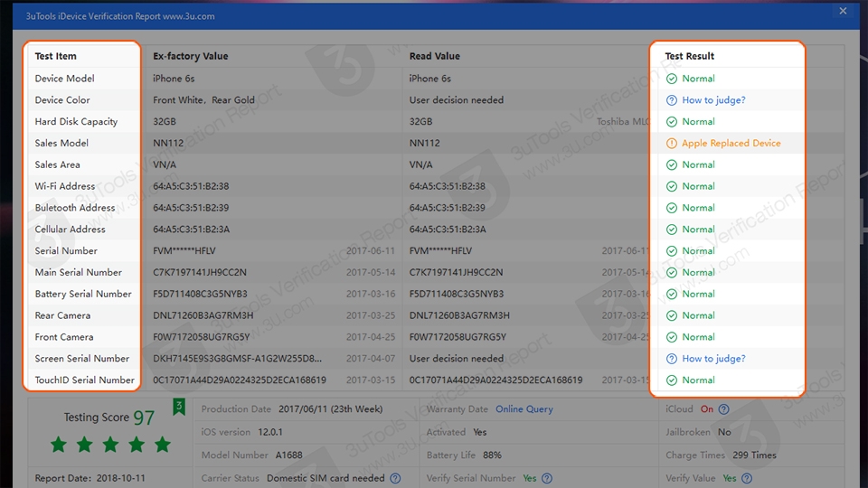Click the Domestic SIM card needed status

pyautogui.click(x=325, y=478)
